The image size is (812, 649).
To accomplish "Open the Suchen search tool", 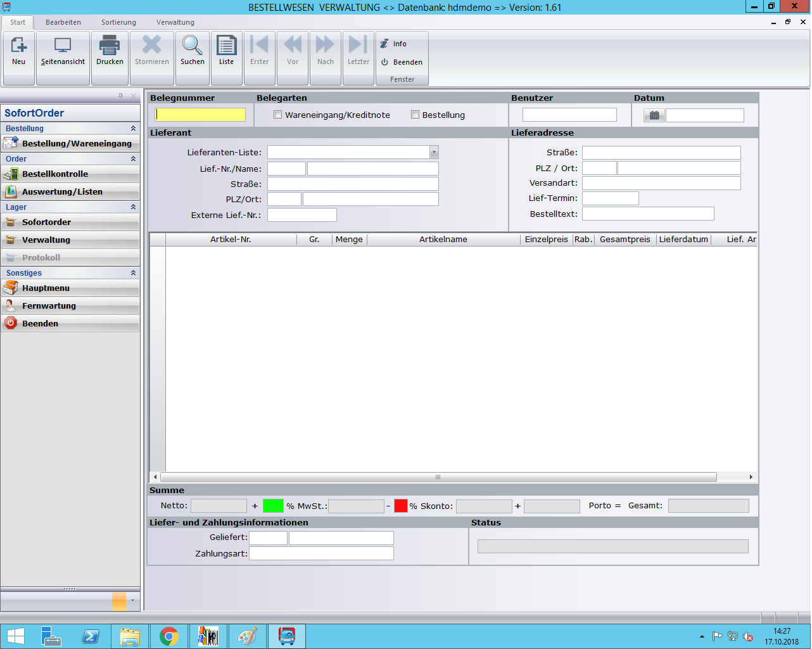I will (x=192, y=51).
